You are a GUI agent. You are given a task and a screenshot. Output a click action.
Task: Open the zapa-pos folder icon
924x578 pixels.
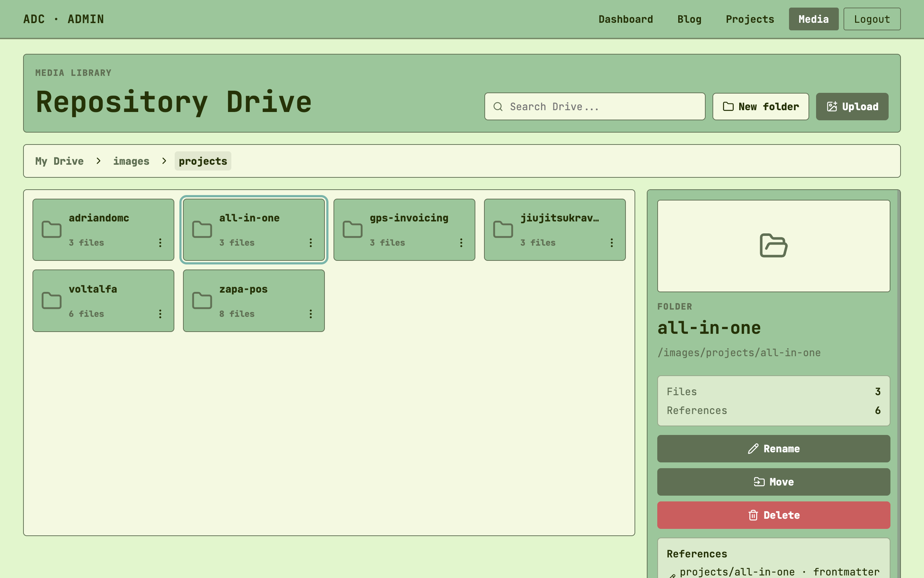[202, 301]
